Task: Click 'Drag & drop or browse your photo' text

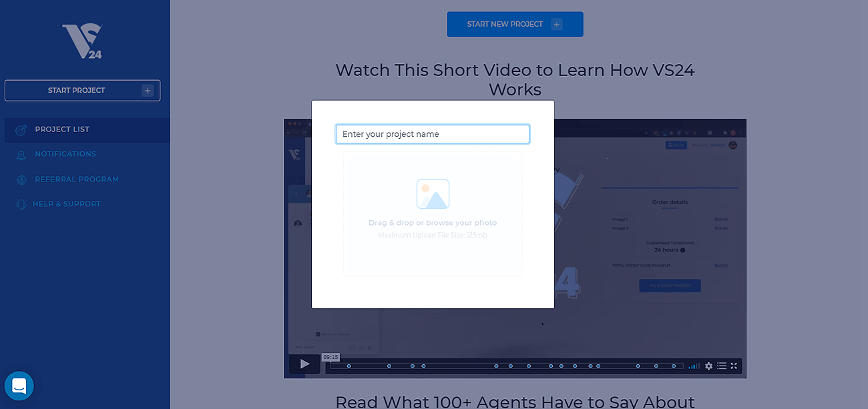Action: 433,223
